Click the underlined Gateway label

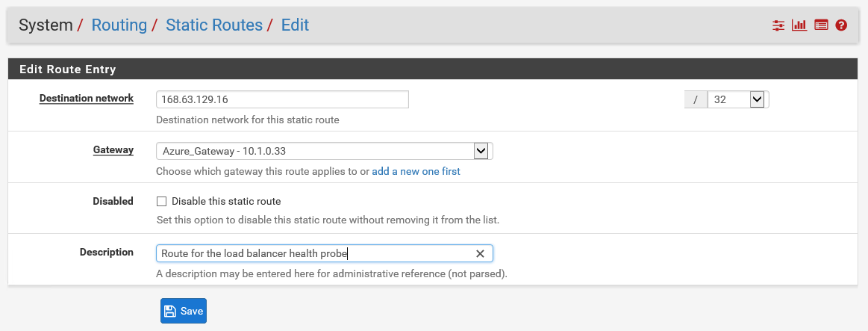pyautogui.click(x=113, y=149)
